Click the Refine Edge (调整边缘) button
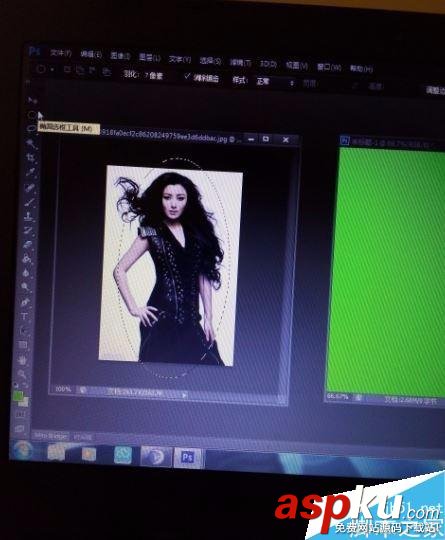 (436, 90)
